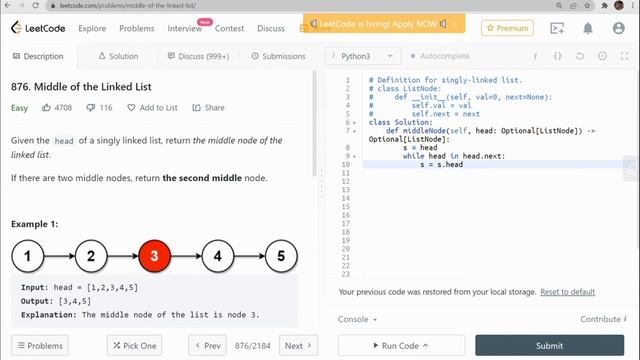640x360 pixels.
Task: Click the red node 3 in the diagram
Action: pos(154,256)
